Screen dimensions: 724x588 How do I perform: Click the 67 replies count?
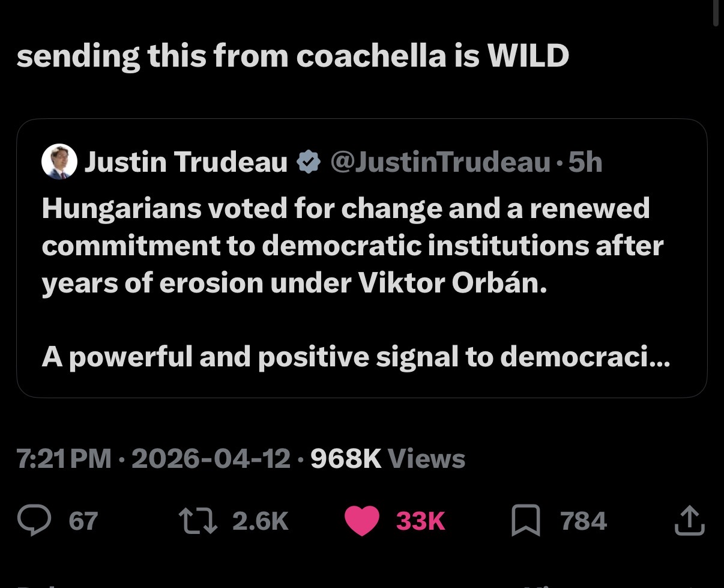(x=83, y=520)
